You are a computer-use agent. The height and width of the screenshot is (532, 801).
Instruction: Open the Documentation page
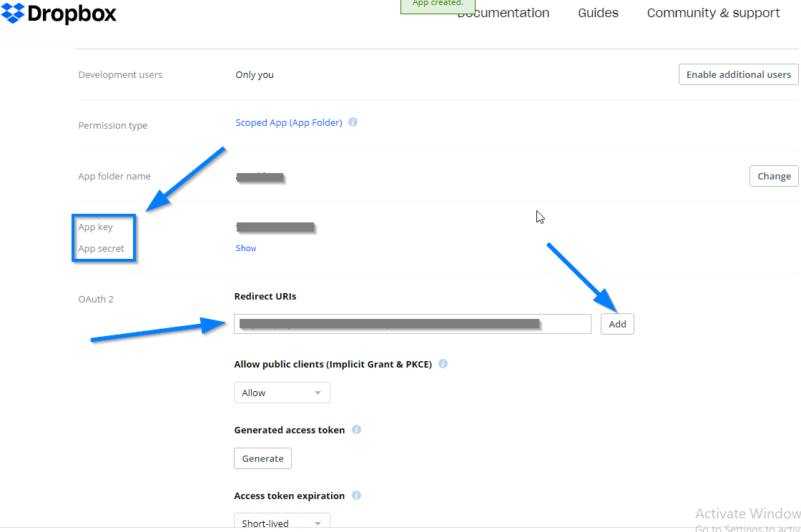point(503,13)
